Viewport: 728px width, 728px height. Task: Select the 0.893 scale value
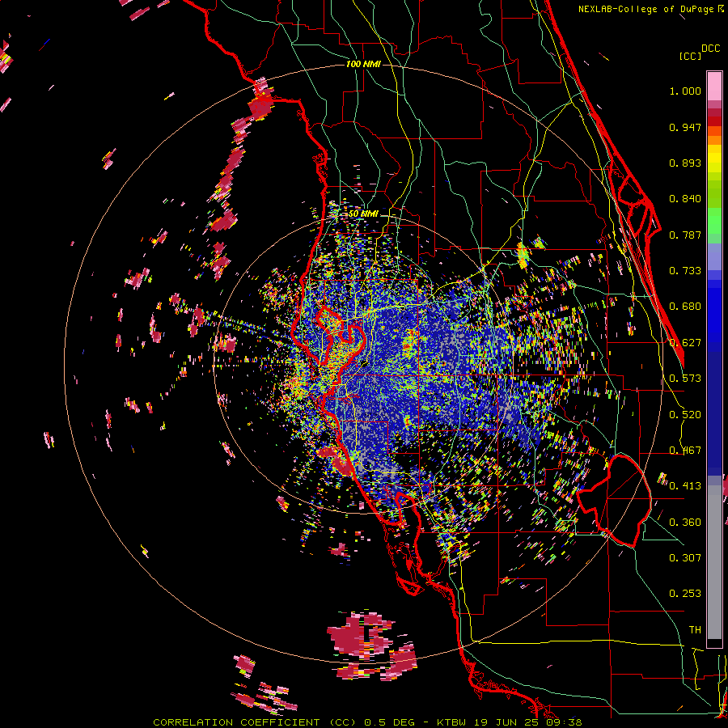[685, 163]
